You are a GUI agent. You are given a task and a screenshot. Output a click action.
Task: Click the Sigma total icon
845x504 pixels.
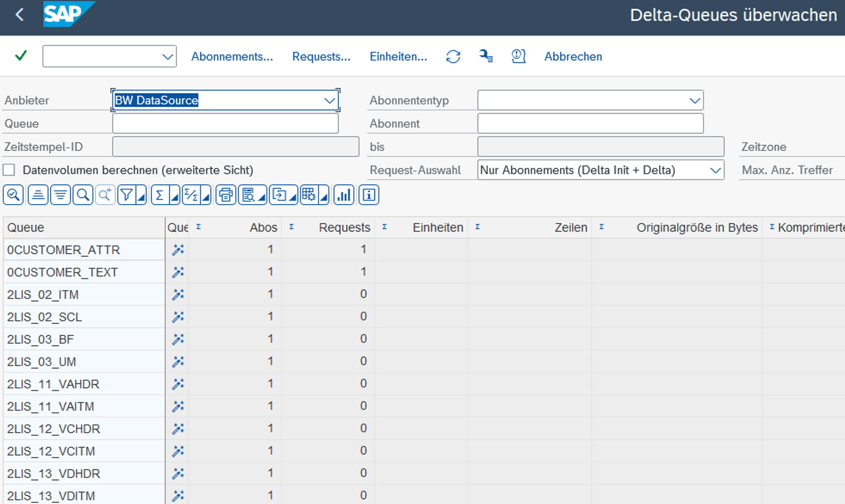[x=160, y=195]
